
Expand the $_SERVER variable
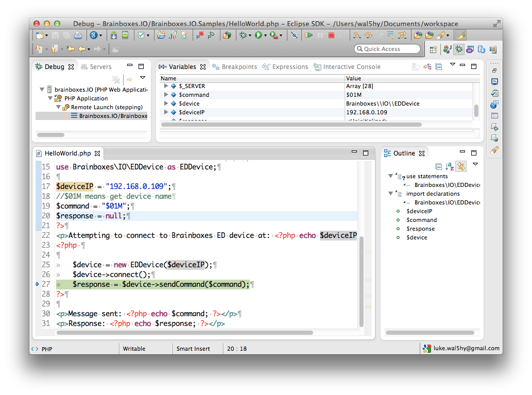[x=166, y=86]
